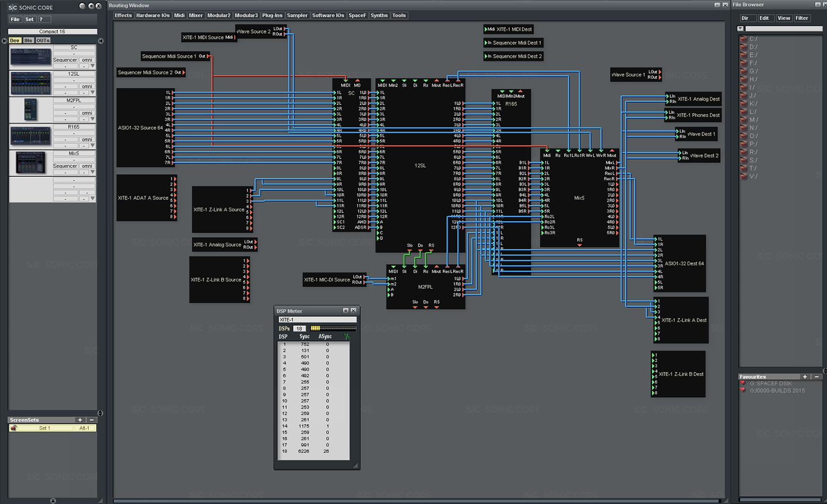Expand empty device slot dropdown arrow
The image size is (827, 504).
click(x=93, y=198)
